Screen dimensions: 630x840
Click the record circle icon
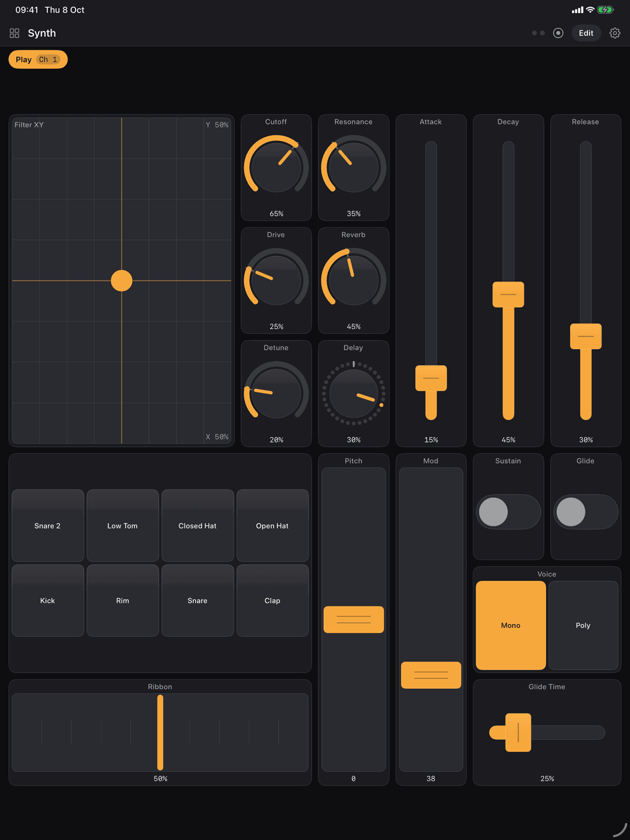pyautogui.click(x=558, y=33)
